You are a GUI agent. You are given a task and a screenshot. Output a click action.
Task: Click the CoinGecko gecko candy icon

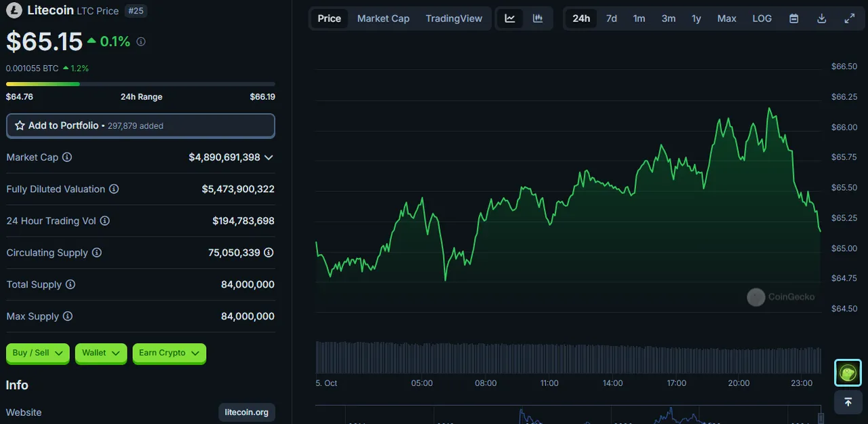point(848,372)
